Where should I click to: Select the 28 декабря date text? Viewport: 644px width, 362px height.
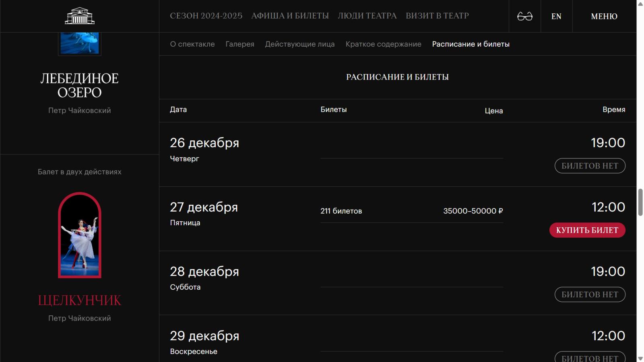coord(204,271)
